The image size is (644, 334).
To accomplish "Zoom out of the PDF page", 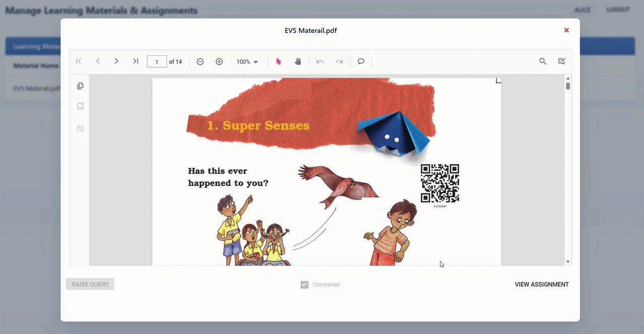I will click(x=200, y=61).
